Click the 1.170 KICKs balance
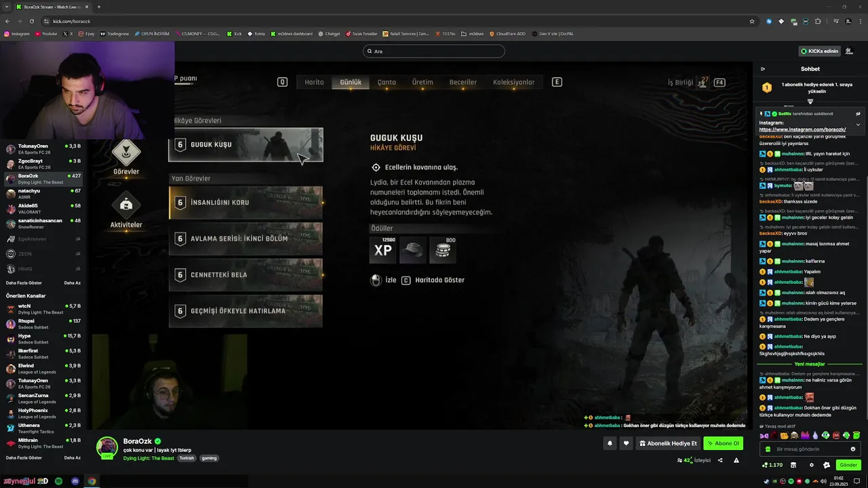The image size is (868, 488). [x=772, y=465]
